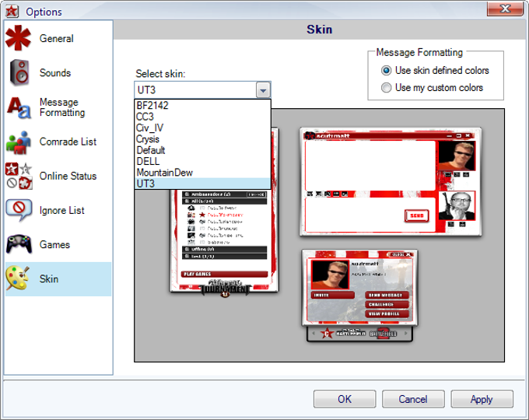Viewport: 529px width, 420px height.
Task: Open the General options page
Action: point(56,38)
